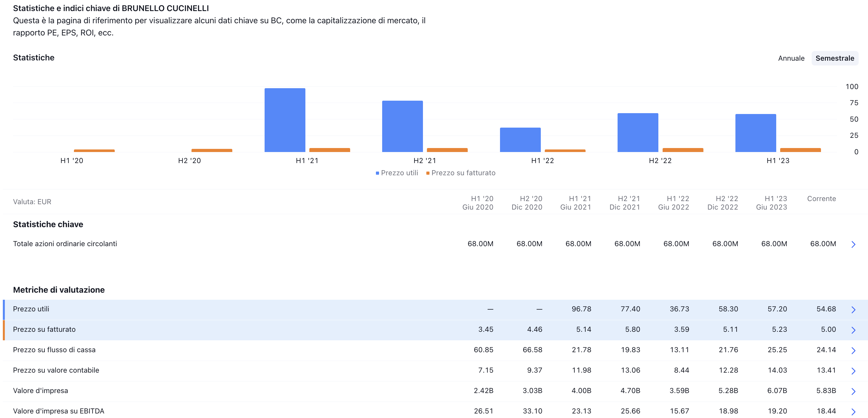868x418 pixels.
Task: Click the H1 '22 Giu 2022 column header
Action: point(674,203)
